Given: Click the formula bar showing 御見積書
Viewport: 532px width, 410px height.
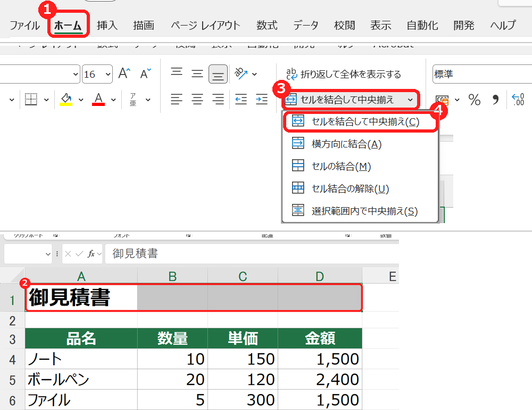Looking at the screenshot, I should point(252,253).
